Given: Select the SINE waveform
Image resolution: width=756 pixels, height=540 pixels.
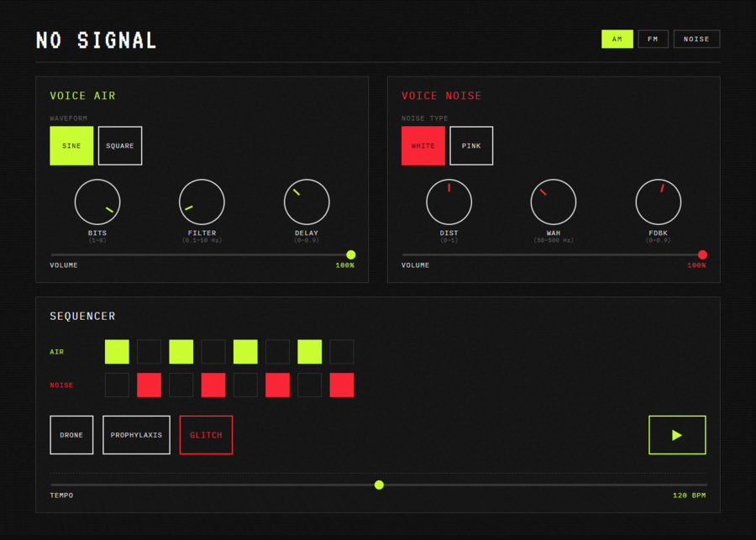Looking at the screenshot, I should tap(71, 145).
